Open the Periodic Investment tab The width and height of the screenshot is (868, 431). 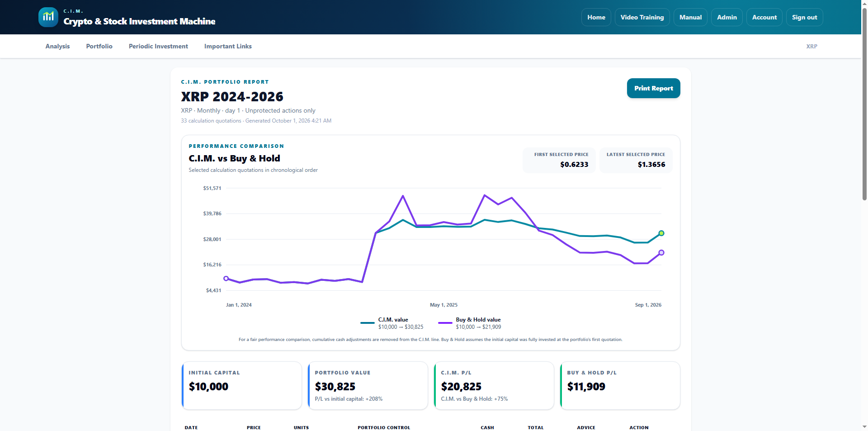[158, 46]
